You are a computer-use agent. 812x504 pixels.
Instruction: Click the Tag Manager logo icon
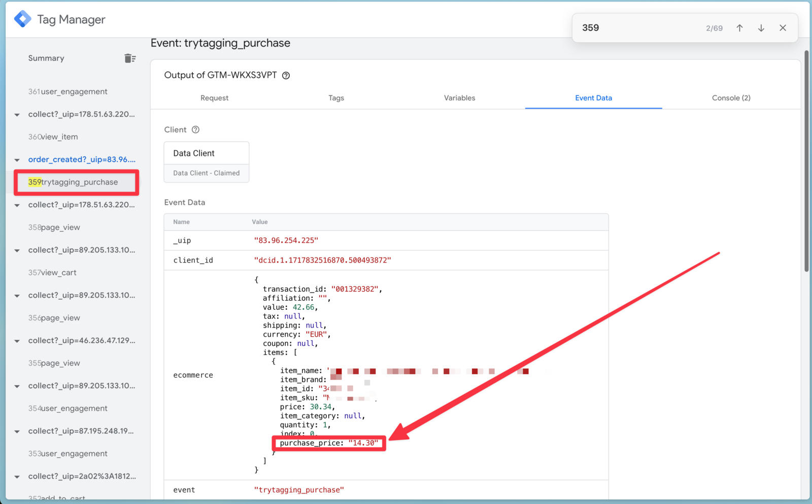[22, 19]
